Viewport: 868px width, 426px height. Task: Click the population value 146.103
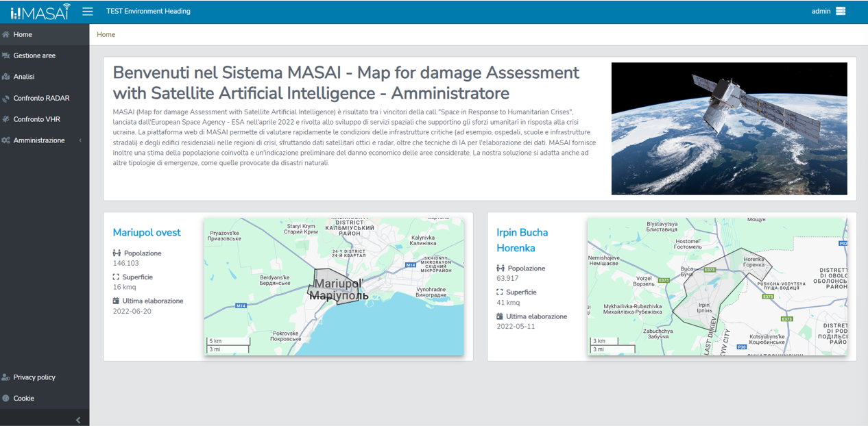pyautogui.click(x=126, y=264)
